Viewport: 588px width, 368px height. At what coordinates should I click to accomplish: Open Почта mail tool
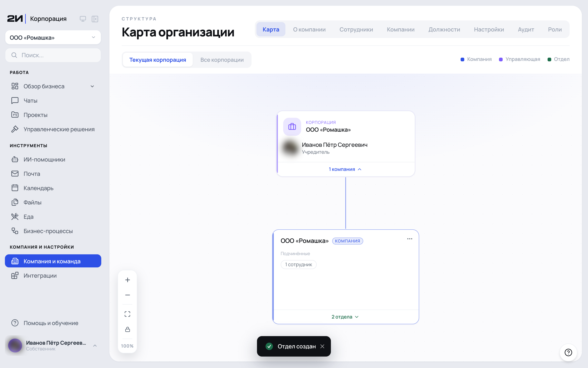(x=53, y=174)
